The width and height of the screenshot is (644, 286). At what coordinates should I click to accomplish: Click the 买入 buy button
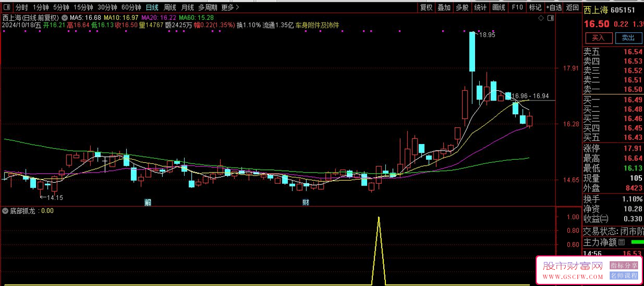(598, 38)
